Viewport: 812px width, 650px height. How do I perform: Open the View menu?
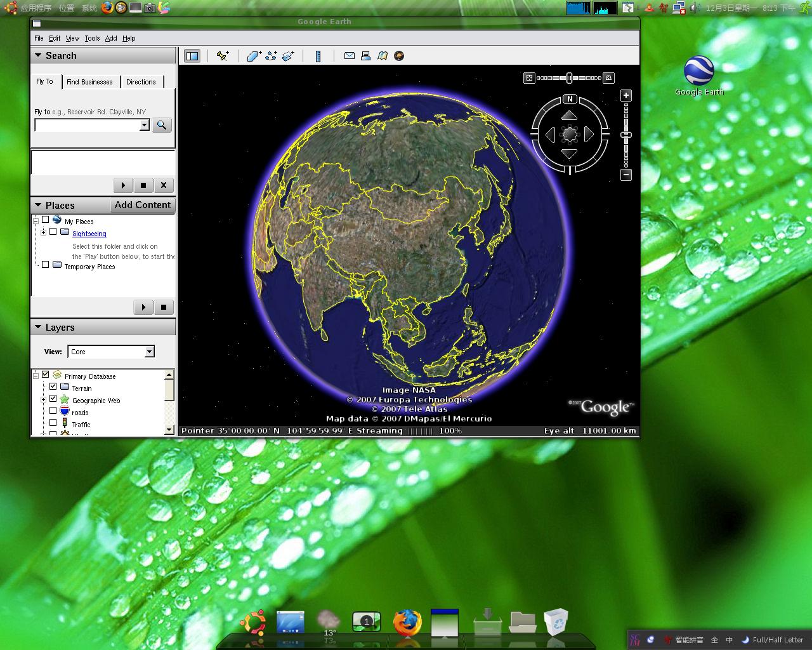(x=73, y=38)
